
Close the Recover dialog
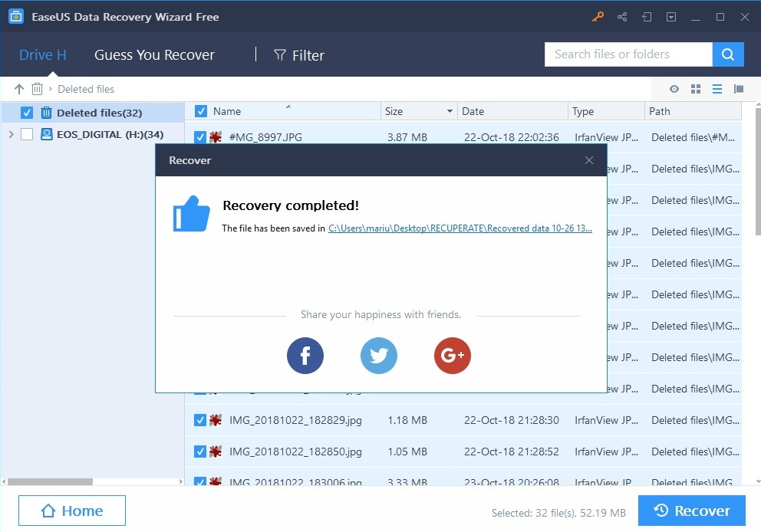click(589, 160)
